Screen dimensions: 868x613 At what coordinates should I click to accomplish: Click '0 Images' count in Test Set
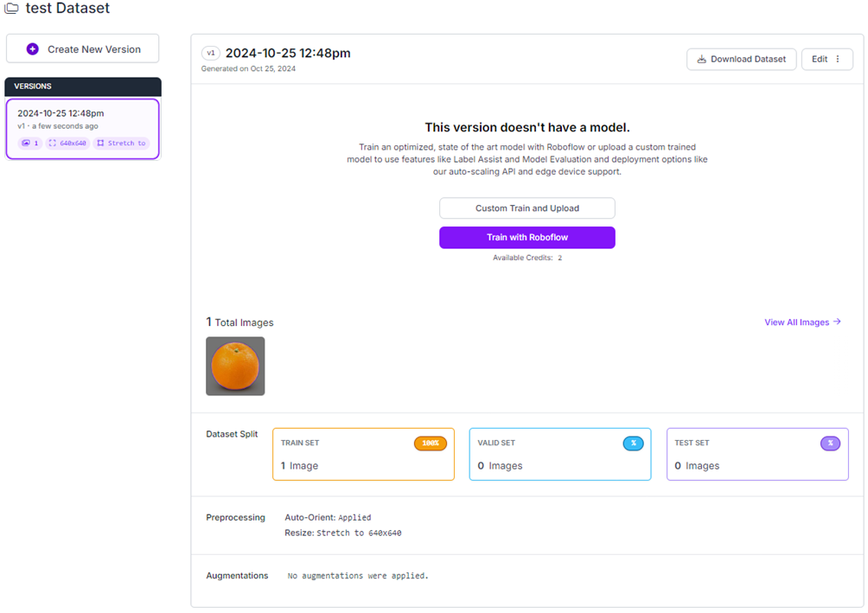point(697,466)
